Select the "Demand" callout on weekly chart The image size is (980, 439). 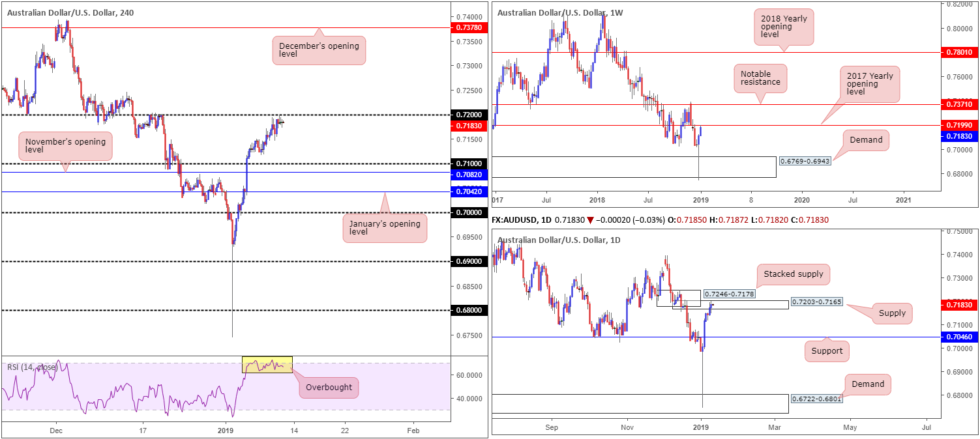pyautogui.click(x=865, y=140)
